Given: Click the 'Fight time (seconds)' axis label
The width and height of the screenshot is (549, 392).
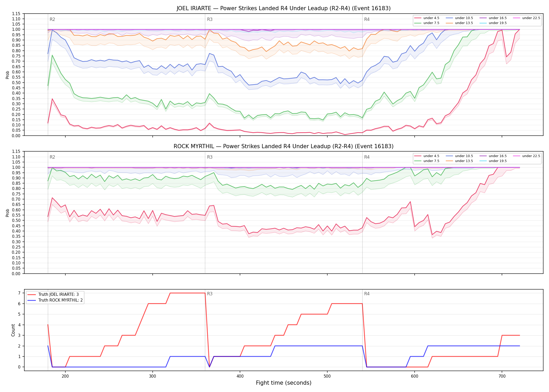Looking at the screenshot, I should point(283,383).
